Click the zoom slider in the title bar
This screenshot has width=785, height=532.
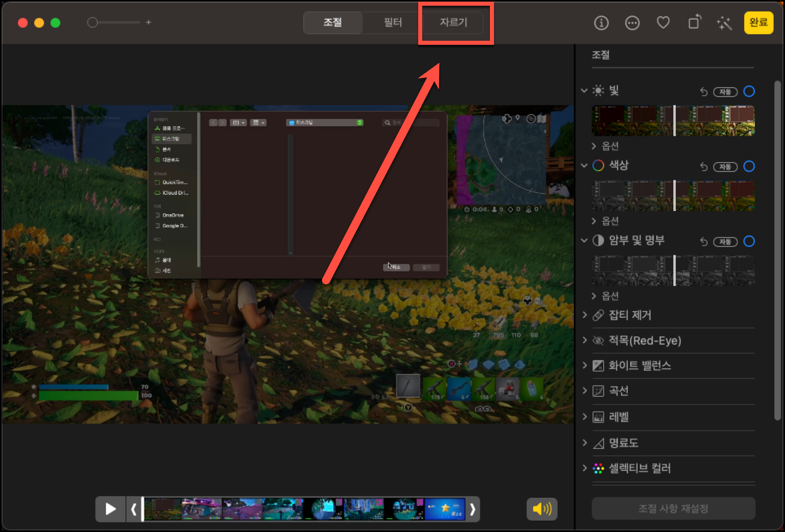click(x=114, y=22)
